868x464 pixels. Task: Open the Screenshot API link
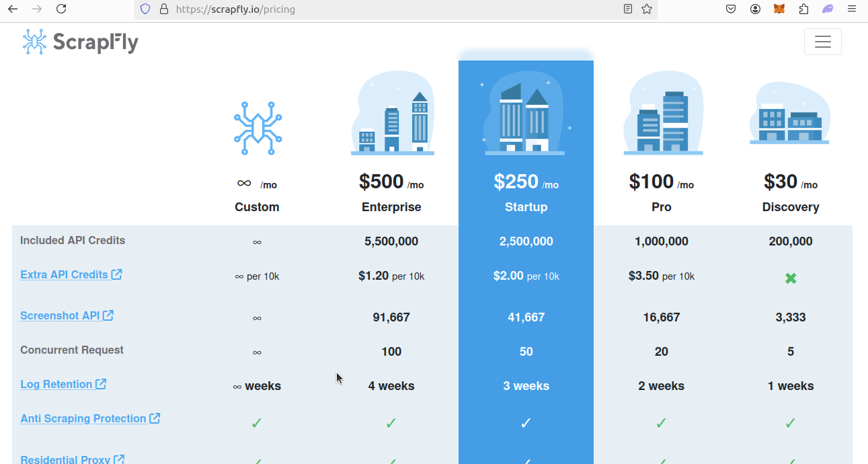(67, 315)
